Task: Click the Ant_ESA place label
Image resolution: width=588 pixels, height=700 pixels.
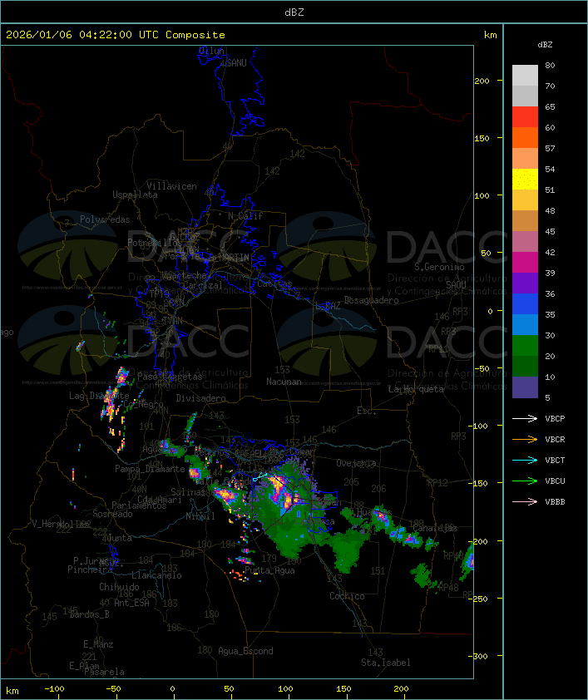Action: pyautogui.click(x=131, y=603)
